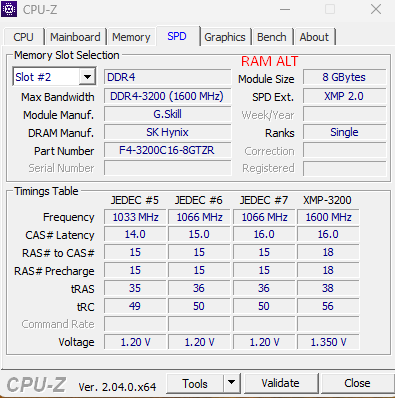Click the CPU-Z app icon in title bar
395x398 pixels.
click(9, 9)
